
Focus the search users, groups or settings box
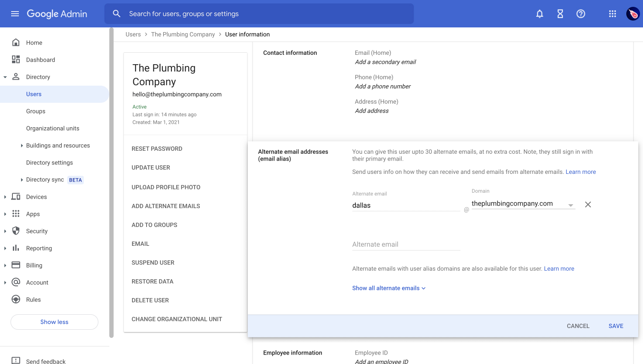click(x=259, y=14)
